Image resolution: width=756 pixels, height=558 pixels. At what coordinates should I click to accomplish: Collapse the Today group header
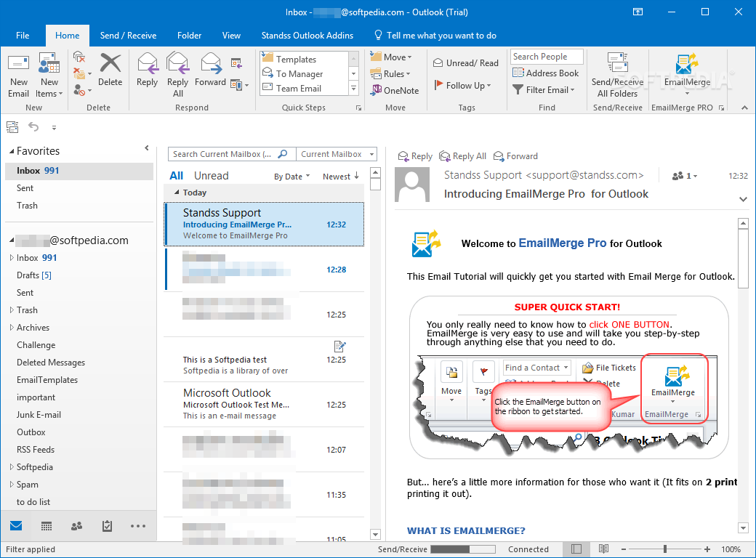point(177,193)
